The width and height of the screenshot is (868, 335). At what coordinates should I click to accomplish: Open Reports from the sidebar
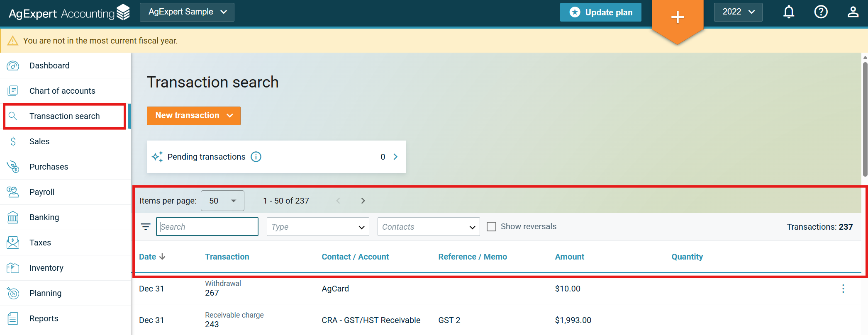[66, 318]
